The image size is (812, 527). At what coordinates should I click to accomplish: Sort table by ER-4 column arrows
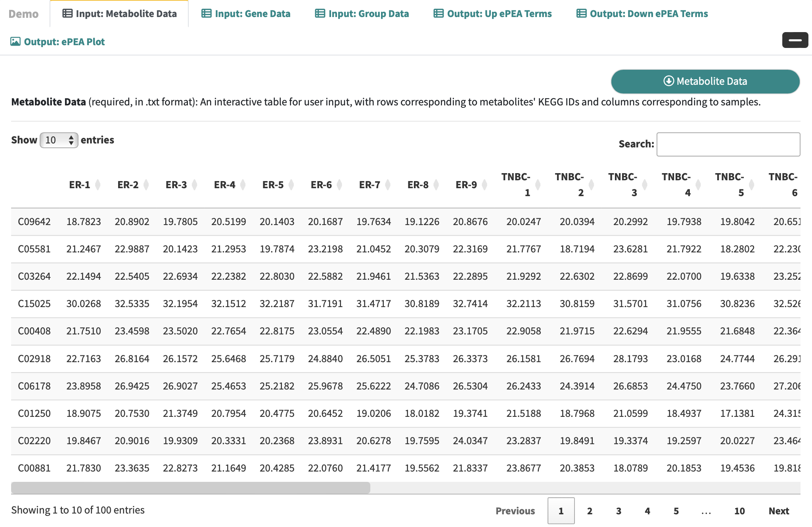point(243,185)
